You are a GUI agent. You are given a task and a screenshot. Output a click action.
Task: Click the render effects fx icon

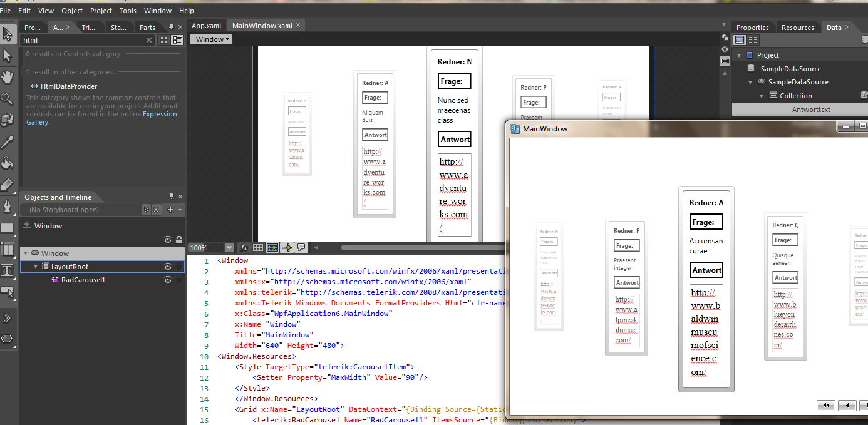[x=244, y=248]
